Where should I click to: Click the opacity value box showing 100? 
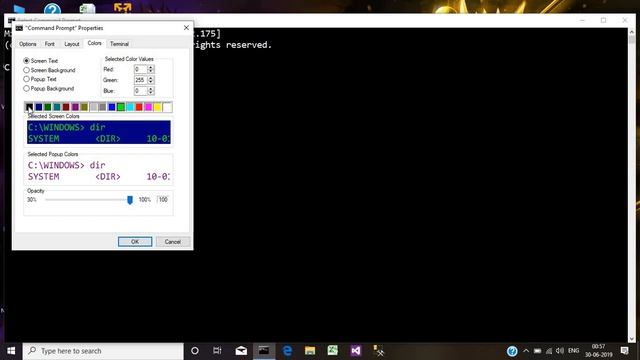[163, 200]
